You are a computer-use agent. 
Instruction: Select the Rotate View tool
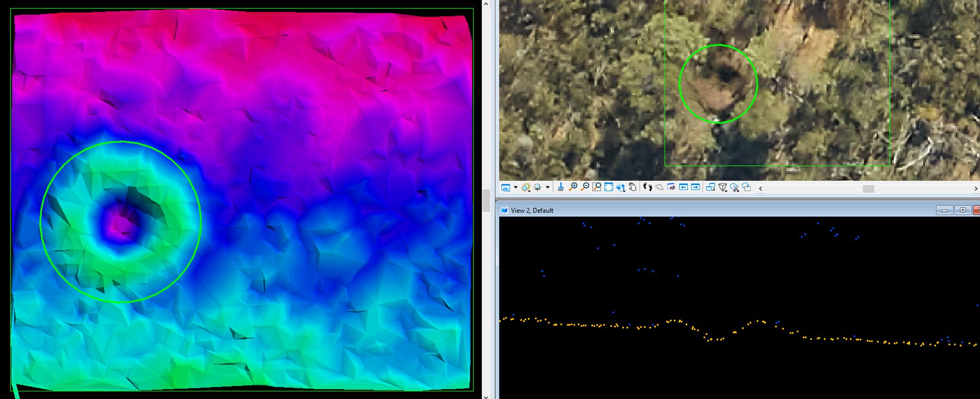621,188
